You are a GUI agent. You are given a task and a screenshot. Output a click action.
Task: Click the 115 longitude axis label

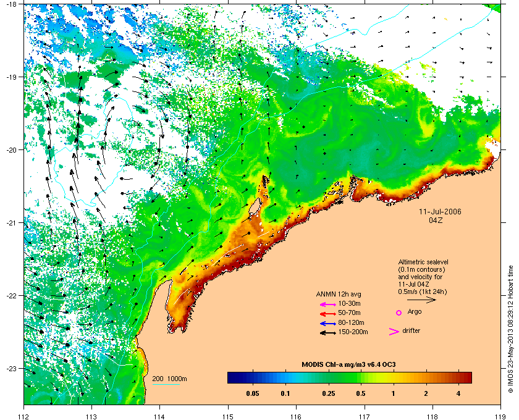coord(228,417)
